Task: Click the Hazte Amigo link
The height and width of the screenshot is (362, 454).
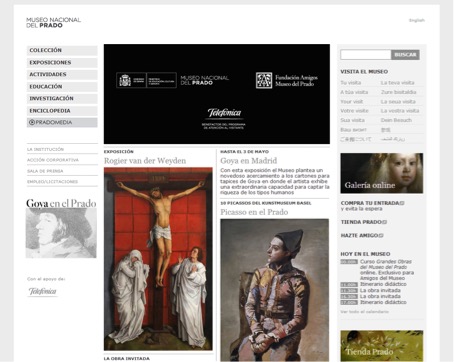Action: coord(362,235)
